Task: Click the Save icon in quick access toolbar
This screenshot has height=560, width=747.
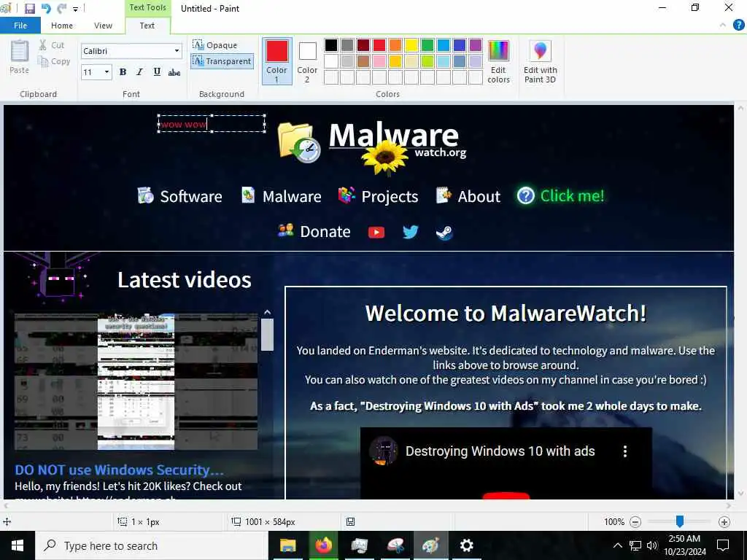Action: 30,8
